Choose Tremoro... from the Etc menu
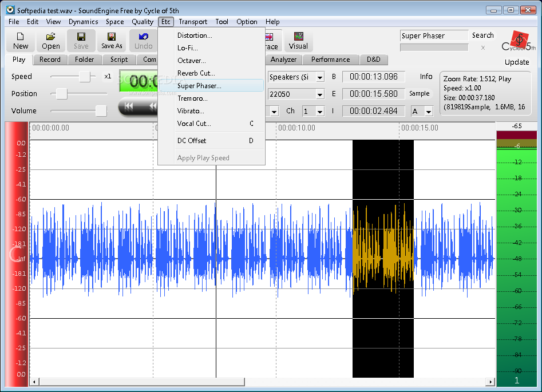Image resolution: width=542 pixels, height=392 pixels. click(211, 98)
